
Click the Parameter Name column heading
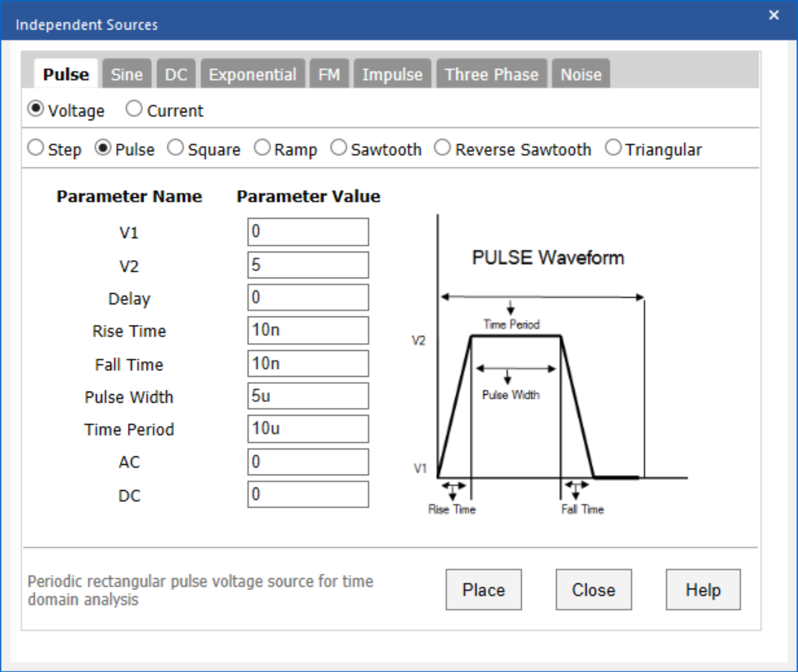tap(129, 196)
